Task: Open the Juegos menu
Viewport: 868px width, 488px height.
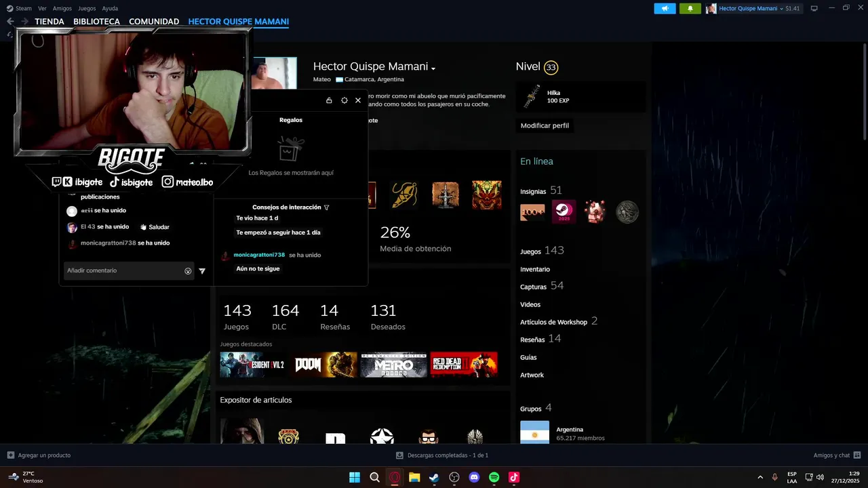Action: click(x=87, y=8)
